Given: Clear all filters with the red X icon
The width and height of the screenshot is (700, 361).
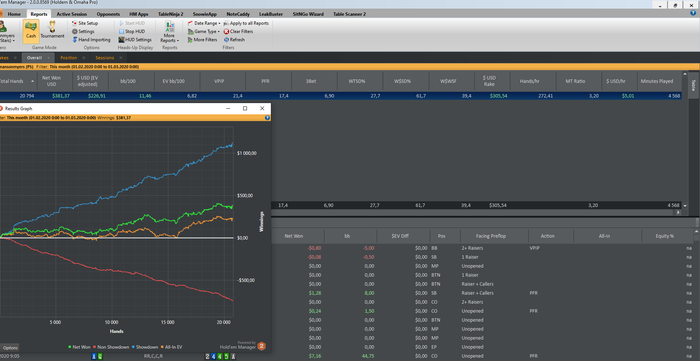Looking at the screenshot, I should click(238, 32).
